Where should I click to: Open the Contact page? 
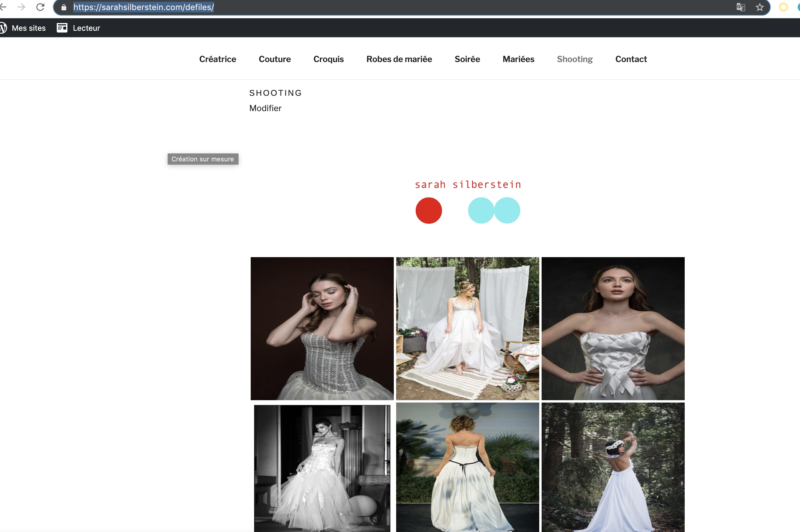click(x=631, y=59)
